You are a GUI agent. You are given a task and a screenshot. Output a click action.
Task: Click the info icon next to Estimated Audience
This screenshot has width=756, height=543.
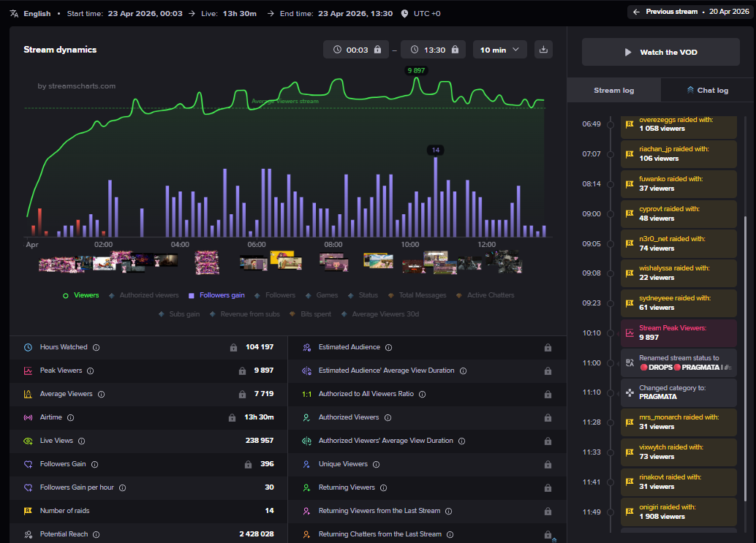point(389,347)
